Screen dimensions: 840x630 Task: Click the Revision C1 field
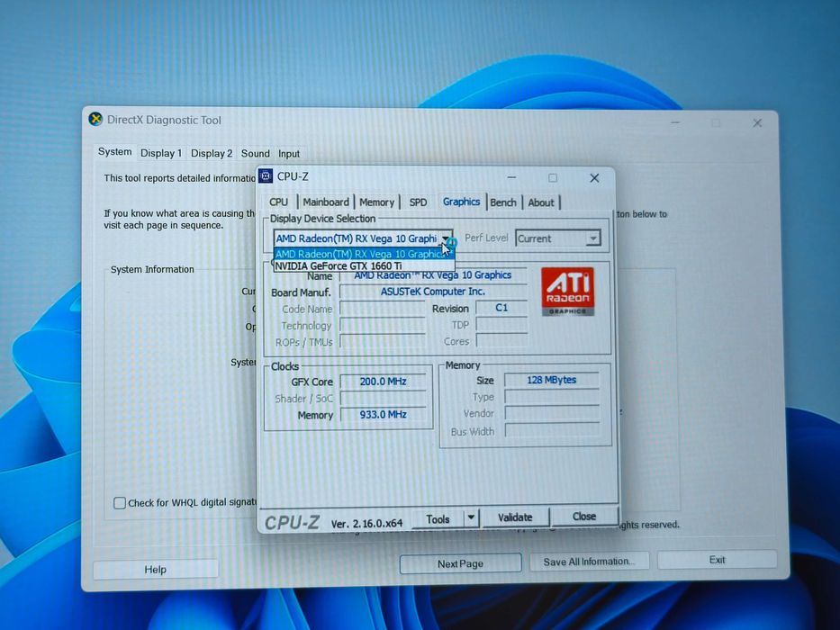pyautogui.click(x=501, y=308)
